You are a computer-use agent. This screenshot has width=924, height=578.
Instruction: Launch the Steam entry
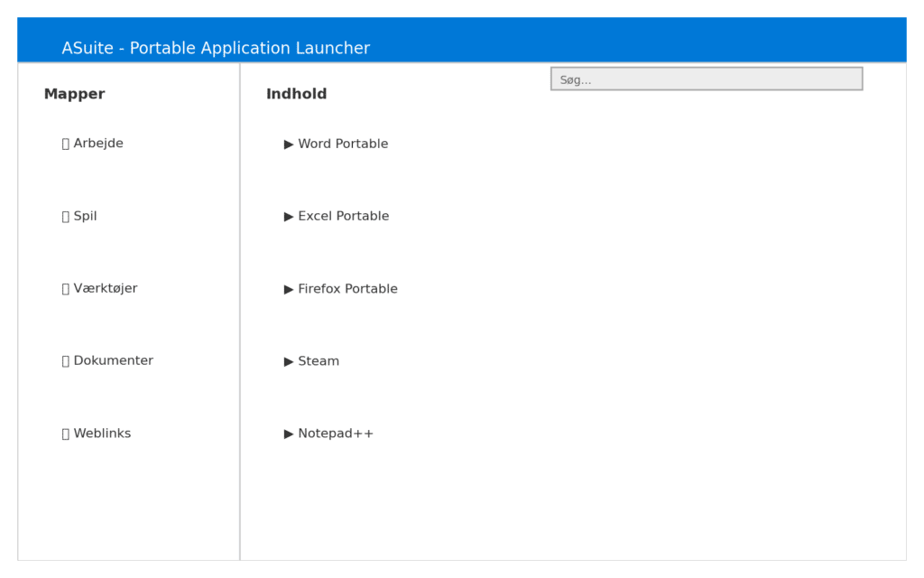coord(319,361)
